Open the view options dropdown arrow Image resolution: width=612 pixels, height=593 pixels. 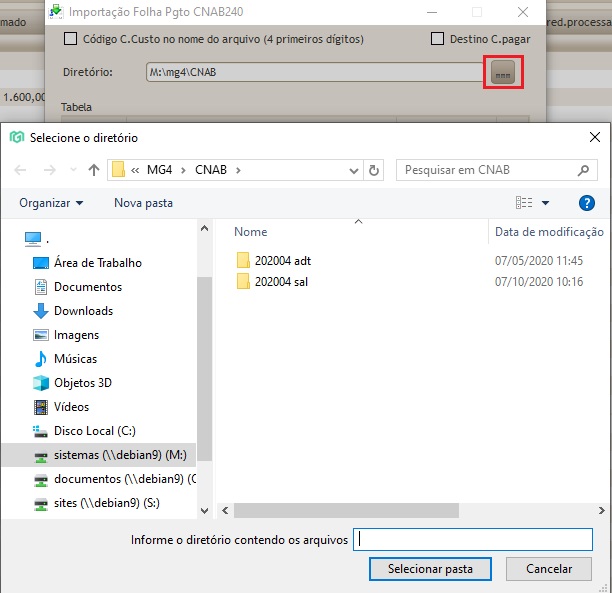pos(546,203)
